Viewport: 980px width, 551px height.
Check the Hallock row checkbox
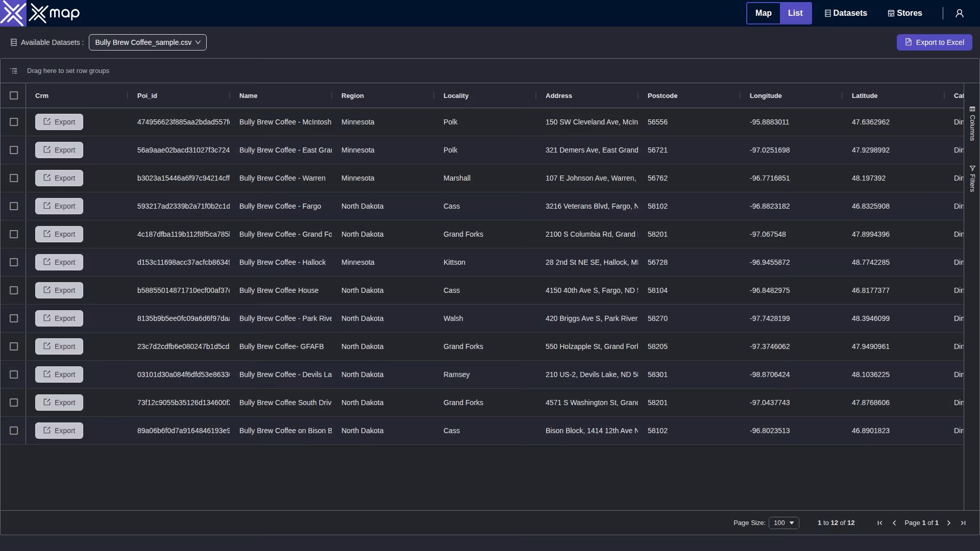14,262
